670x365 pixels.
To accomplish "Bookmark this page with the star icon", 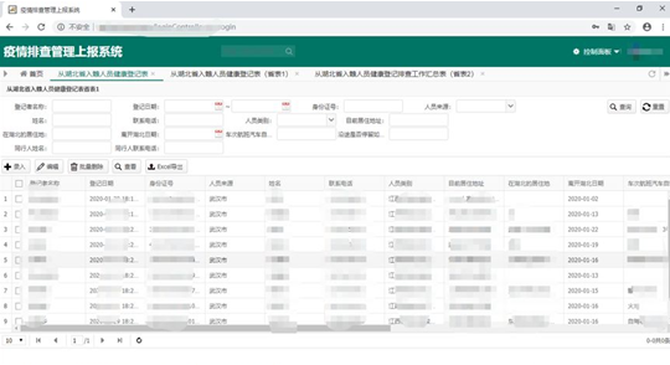I will point(627,27).
